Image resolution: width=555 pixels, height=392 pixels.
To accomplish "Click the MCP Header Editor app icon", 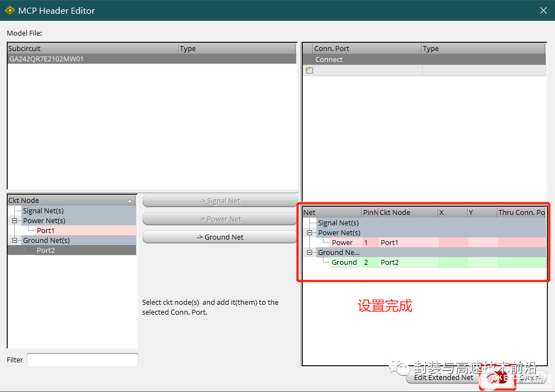I will [x=9, y=10].
